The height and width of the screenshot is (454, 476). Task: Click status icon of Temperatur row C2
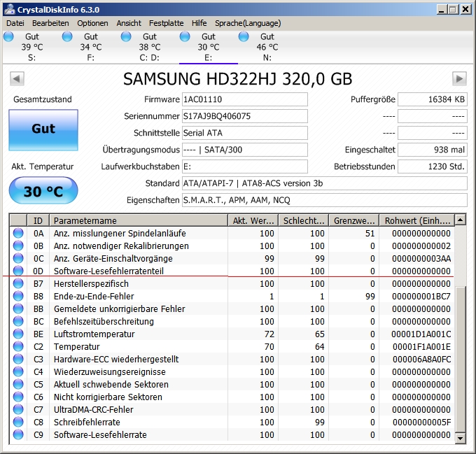pos(18,346)
